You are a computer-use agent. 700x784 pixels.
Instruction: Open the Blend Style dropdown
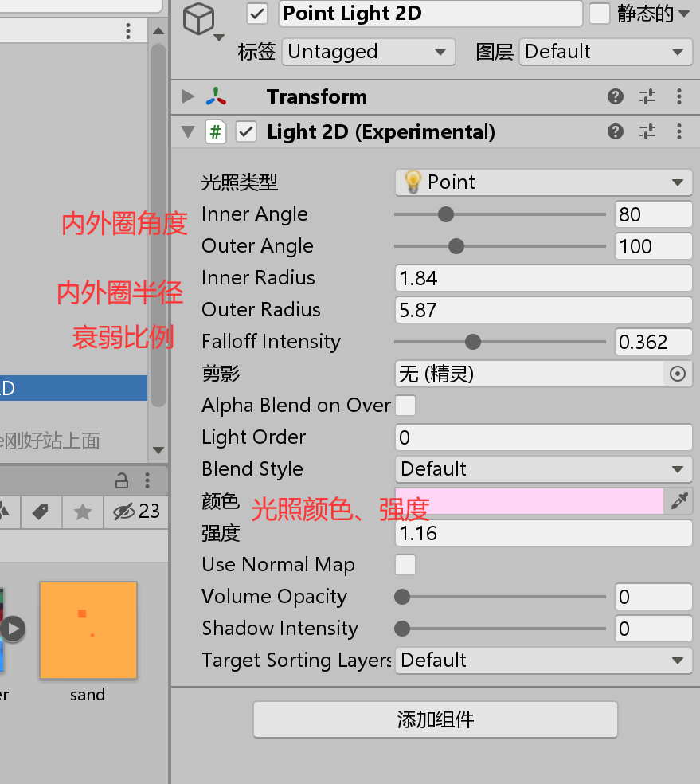pyautogui.click(x=543, y=469)
